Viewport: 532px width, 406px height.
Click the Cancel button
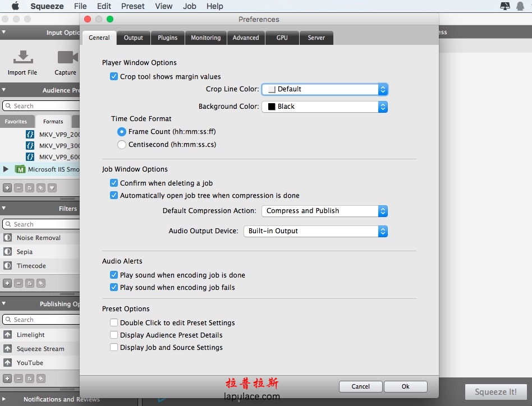click(x=361, y=386)
